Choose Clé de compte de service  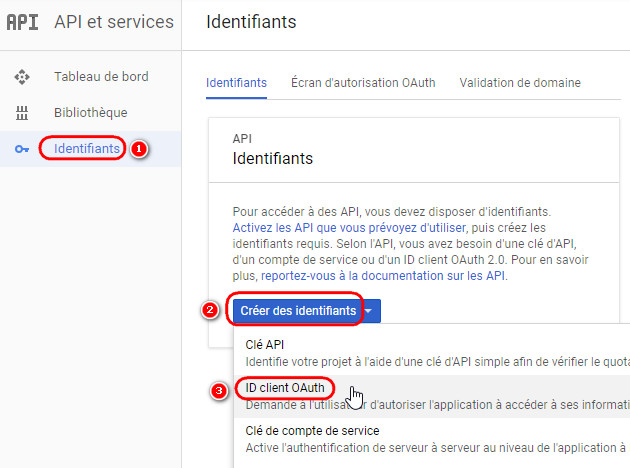point(312,431)
